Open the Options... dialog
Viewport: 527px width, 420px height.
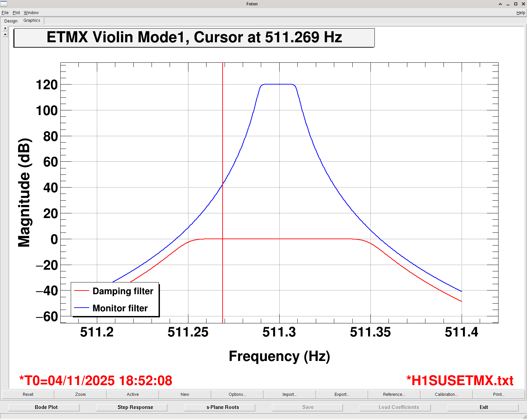tap(237, 395)
